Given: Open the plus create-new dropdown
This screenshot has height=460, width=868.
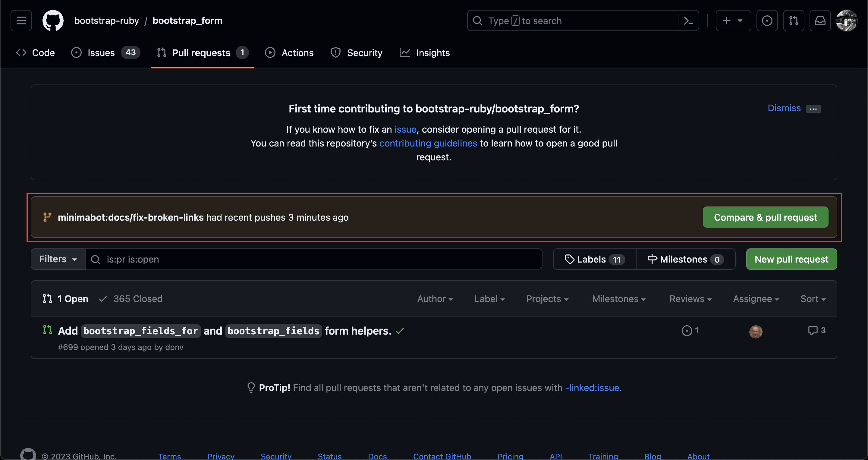Looking at the screenshot, I should (x=733, y=20).
